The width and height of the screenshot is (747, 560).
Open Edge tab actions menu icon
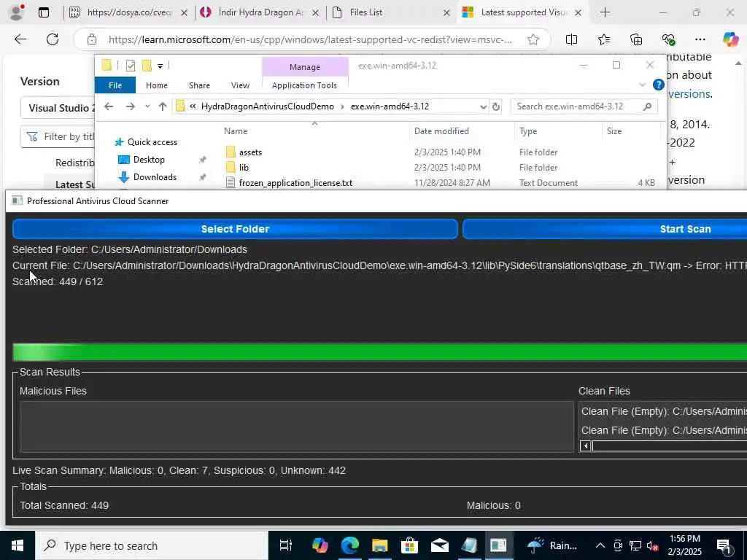tap(43, 12)
